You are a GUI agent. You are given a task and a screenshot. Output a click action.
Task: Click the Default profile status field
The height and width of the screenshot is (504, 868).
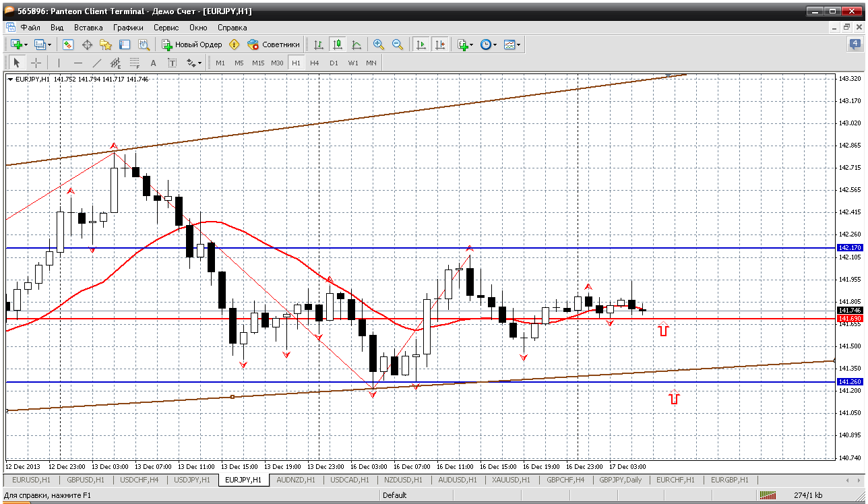395,495
